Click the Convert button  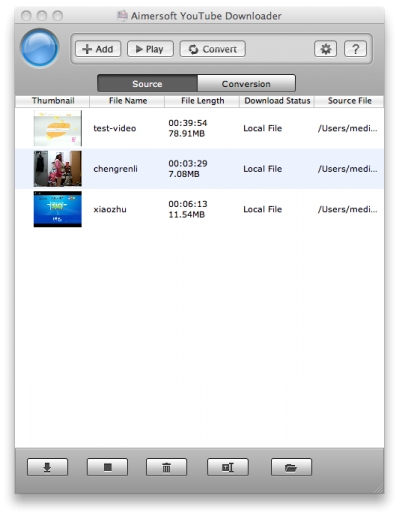[213, 49]
